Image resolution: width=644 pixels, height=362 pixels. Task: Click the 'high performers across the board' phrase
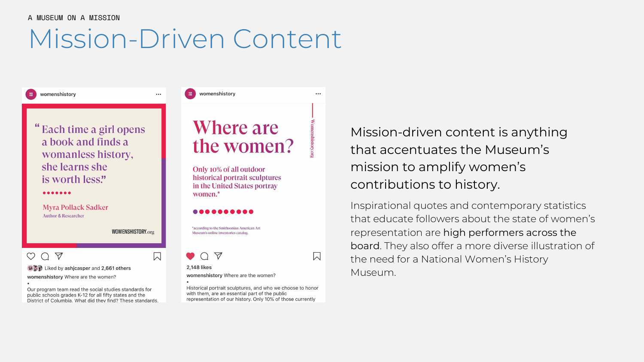pos(463,239)
